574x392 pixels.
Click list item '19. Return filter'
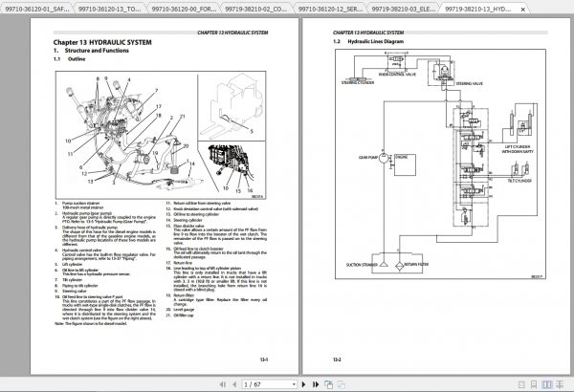coord(180,295)
